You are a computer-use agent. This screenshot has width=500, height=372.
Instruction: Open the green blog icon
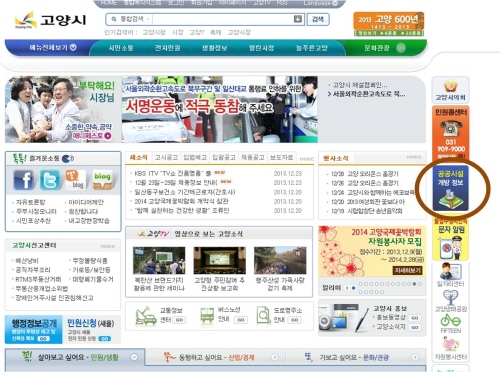(102, 180)
